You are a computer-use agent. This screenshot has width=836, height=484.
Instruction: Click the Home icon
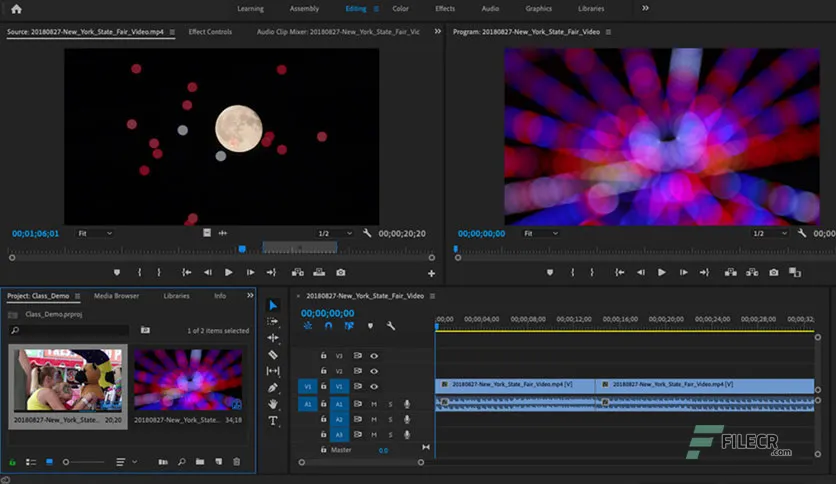pyautogui.click(x=16, y=9)
